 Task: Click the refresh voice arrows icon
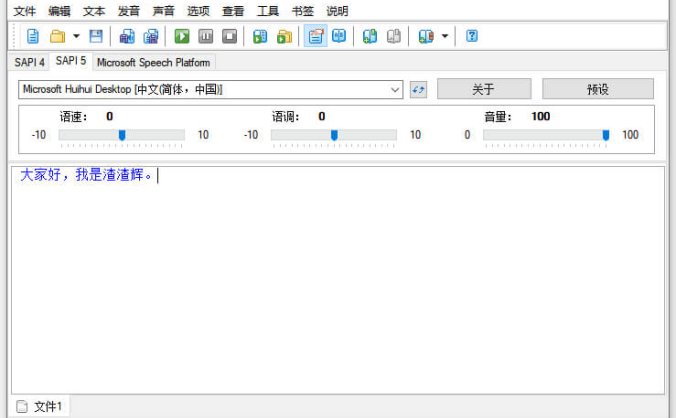coord(418,90)
